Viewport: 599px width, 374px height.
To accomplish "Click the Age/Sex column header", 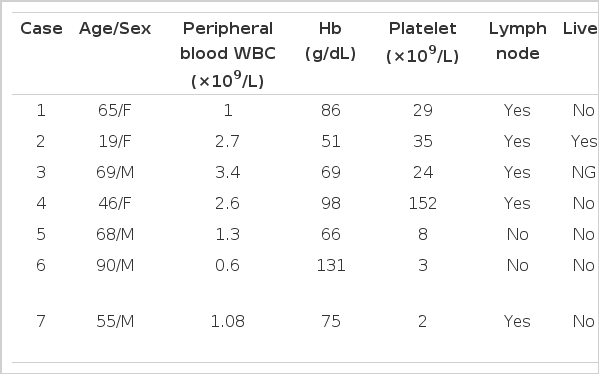I will pos(115,29).
